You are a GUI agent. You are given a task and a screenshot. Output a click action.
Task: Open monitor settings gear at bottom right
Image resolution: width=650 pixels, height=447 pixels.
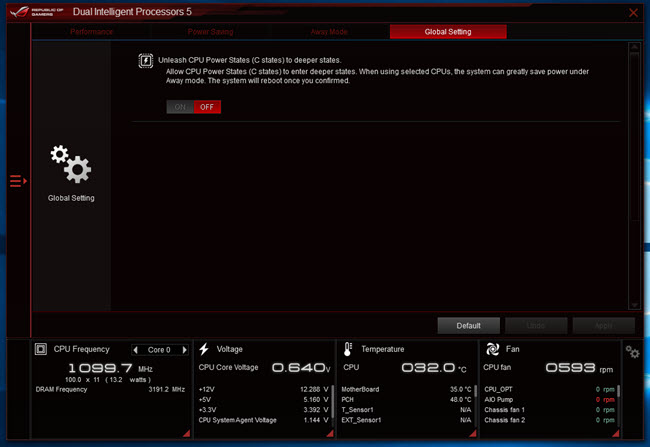(x=632, y=352)
